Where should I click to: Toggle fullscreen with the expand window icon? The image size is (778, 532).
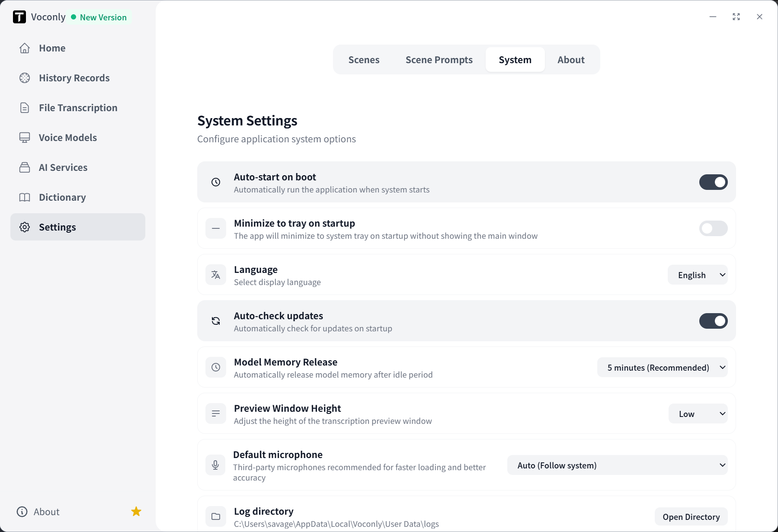(x=736, y=17)
